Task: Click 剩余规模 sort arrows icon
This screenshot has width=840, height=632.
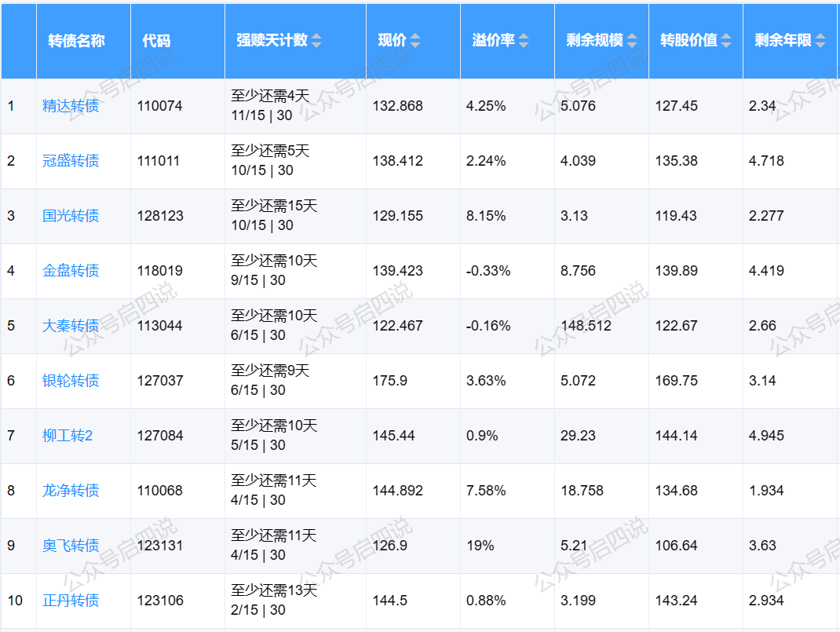Action: coord(632,41)
